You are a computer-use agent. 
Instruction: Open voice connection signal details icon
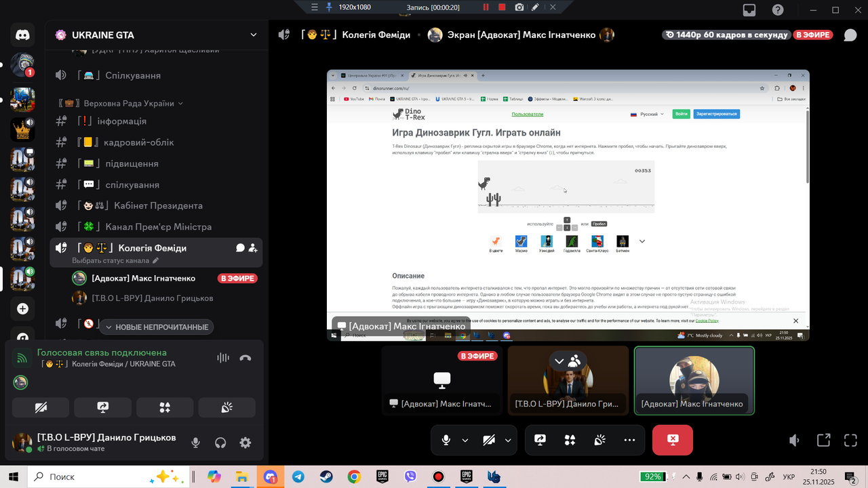coord(22,358)
